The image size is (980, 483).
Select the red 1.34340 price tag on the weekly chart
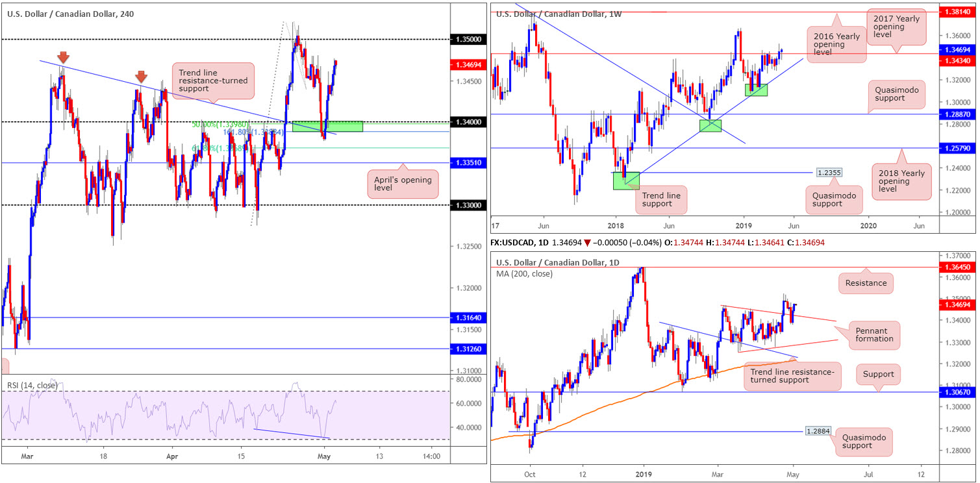(x=958, y=60)
